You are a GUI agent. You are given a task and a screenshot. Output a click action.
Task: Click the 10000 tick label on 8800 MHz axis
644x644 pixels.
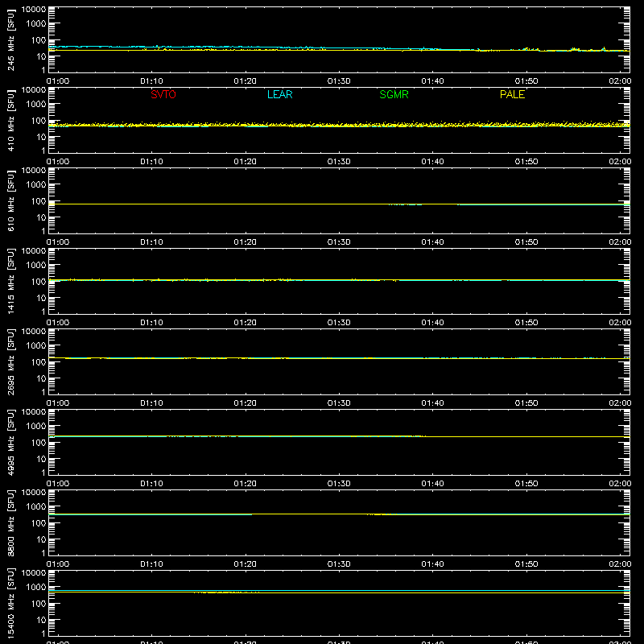(34, 493)
